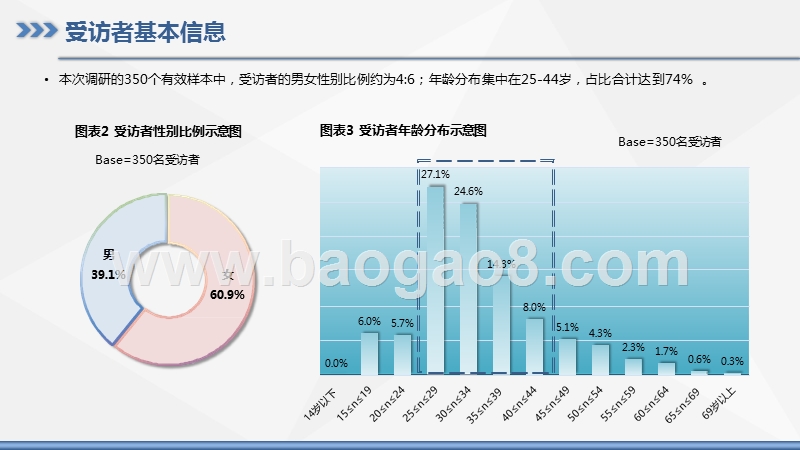Click the 24.6% bar for 30≤n≤34
This screenshot has width=800, height=450.
[x=468, y=289]
